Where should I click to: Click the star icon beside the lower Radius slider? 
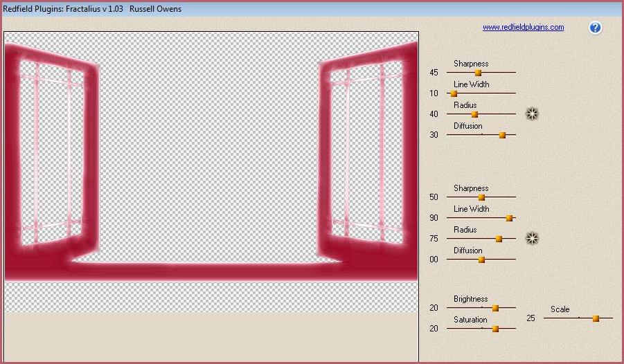coord(532,239)
